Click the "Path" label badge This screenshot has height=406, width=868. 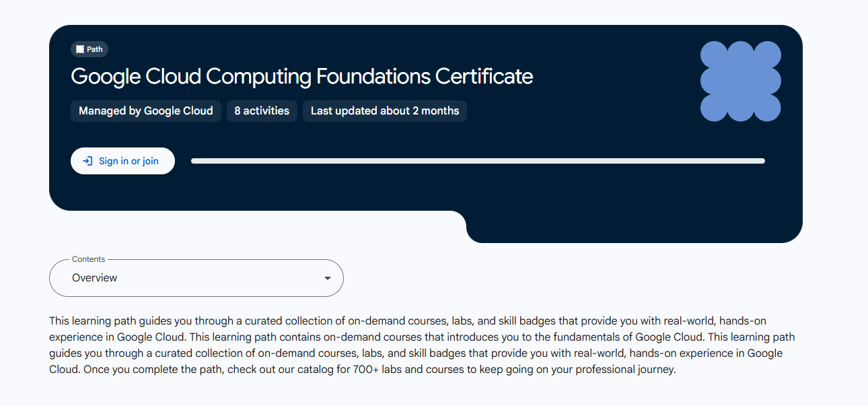click(89, 49)
